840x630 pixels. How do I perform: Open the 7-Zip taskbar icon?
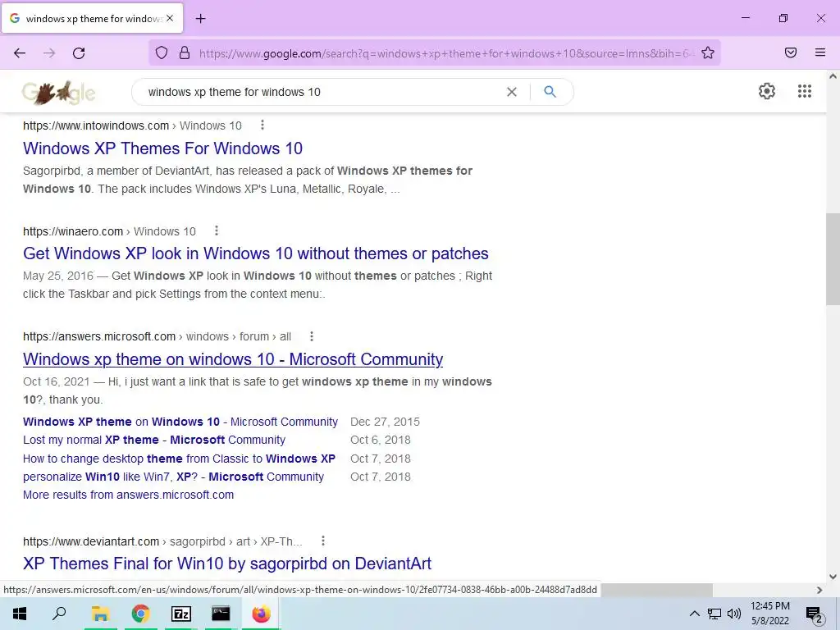coord(181,614)
